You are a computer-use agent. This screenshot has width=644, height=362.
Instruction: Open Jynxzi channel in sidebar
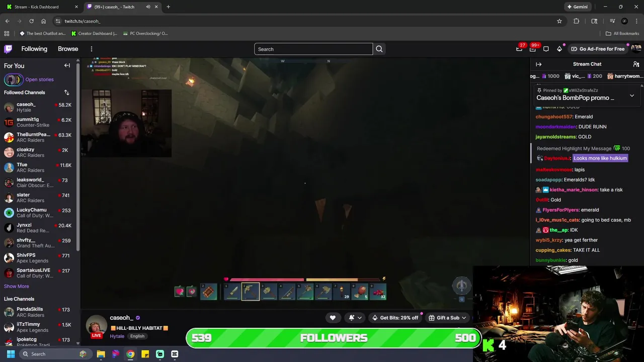39,228
